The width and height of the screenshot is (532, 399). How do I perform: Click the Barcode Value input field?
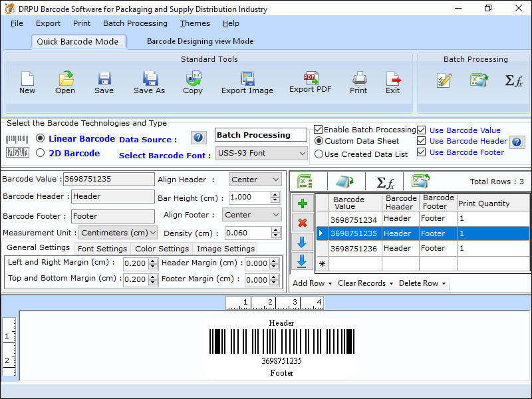[108, 179]
